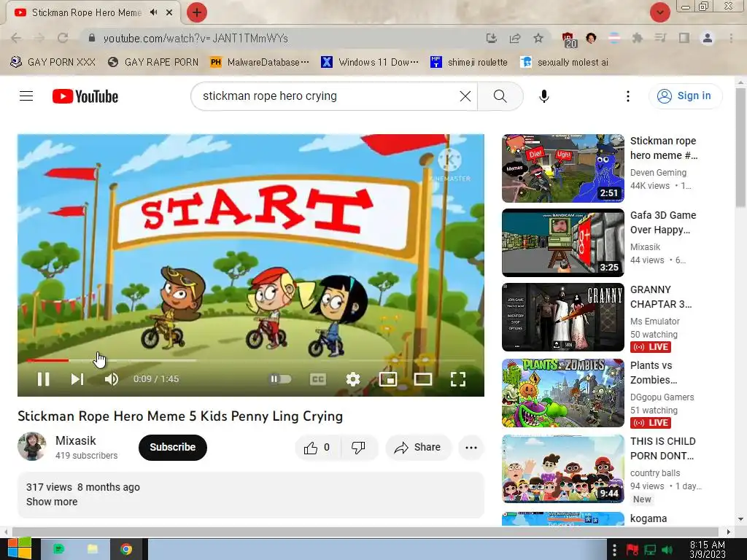Enter fullscreen on the video player

tap(458, 379)
